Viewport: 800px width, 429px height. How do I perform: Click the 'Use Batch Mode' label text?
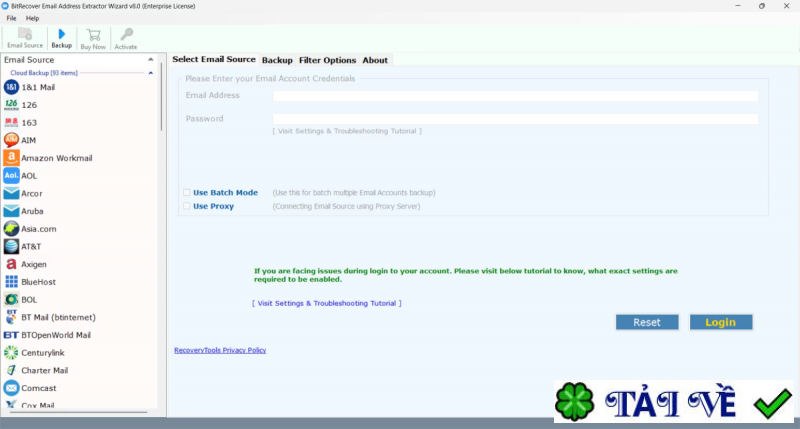tap(226, 192)
